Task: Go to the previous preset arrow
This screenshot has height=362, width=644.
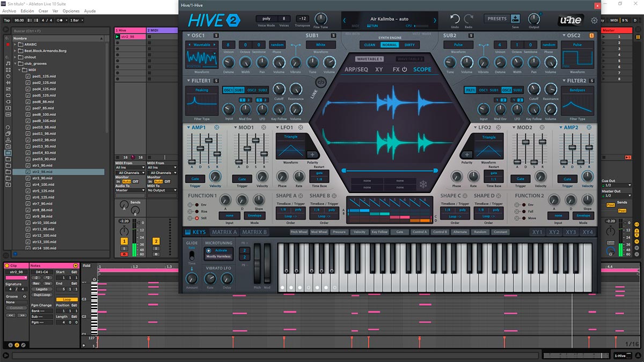Action: [x=345, y=21]
